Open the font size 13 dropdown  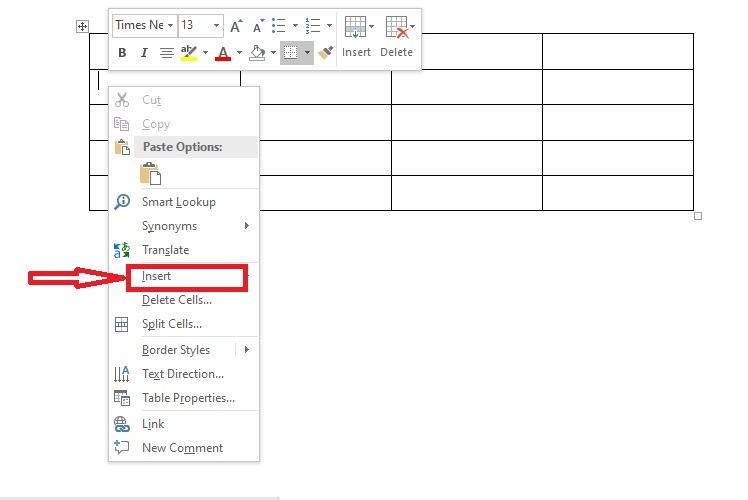click(216, 25)
